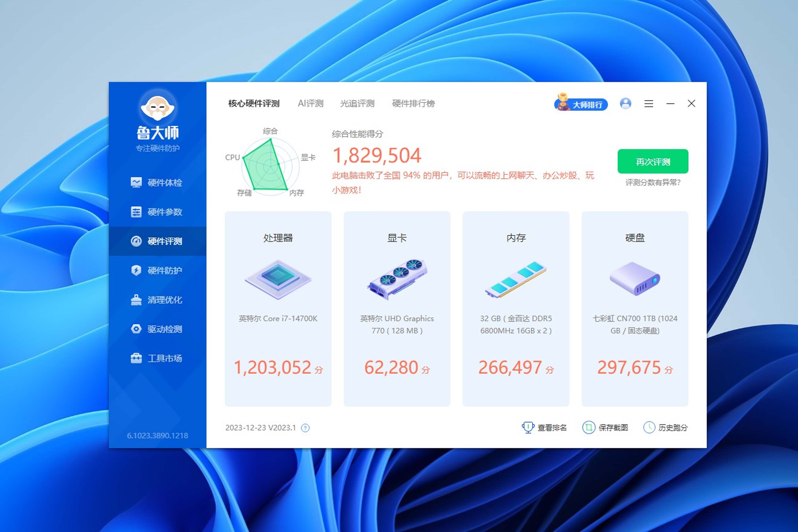Click 评测分数有异常? link
The height and width of the screenshot is (532, 798).
[653, 182]
